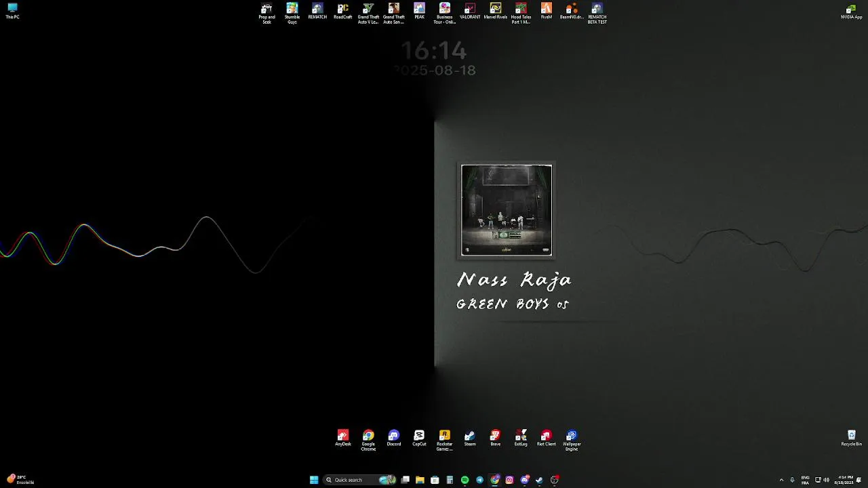Switch to Spotify on taskbar
Viewport: 868px width, 488px height.
click(x=465, y=480)
